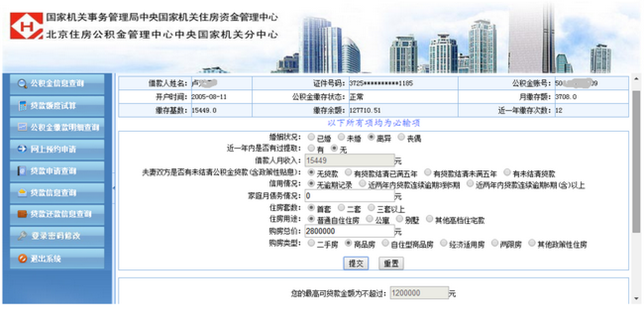
Task: Select 二套 housing count option
Action: (x=341, y=208)
